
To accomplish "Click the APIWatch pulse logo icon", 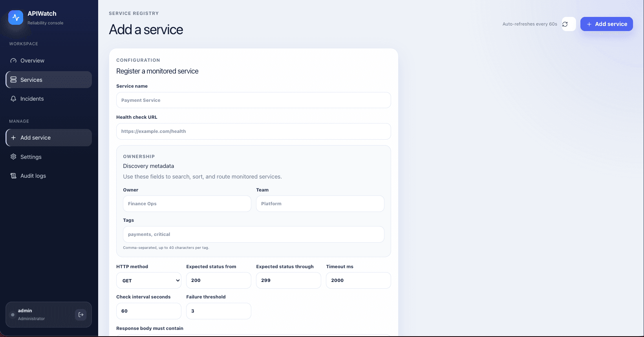I will (16, 18).
